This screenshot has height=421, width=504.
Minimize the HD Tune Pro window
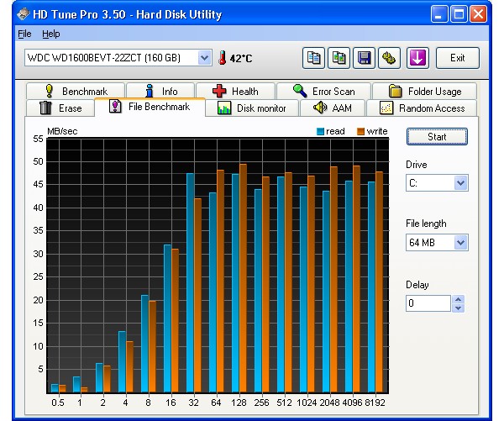click(439, 14)
